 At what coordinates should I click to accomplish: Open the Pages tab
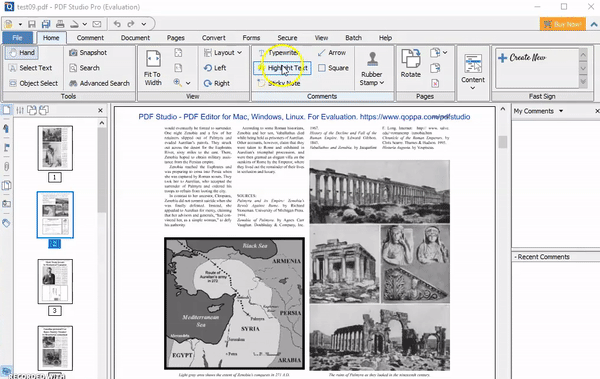click(176, 38)
